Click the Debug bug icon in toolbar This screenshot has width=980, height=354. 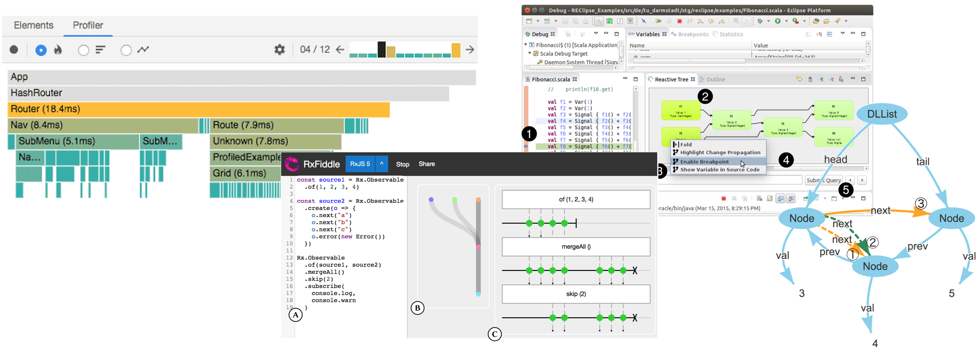(760, 21)
